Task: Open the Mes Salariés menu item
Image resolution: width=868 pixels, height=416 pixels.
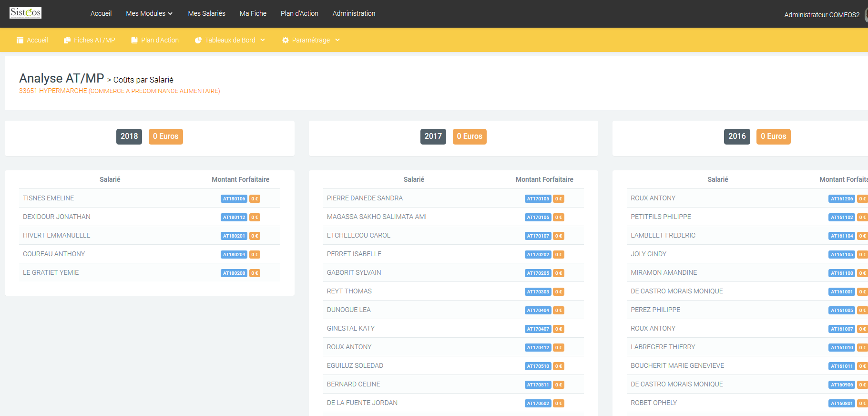Action: coord(207,13)
